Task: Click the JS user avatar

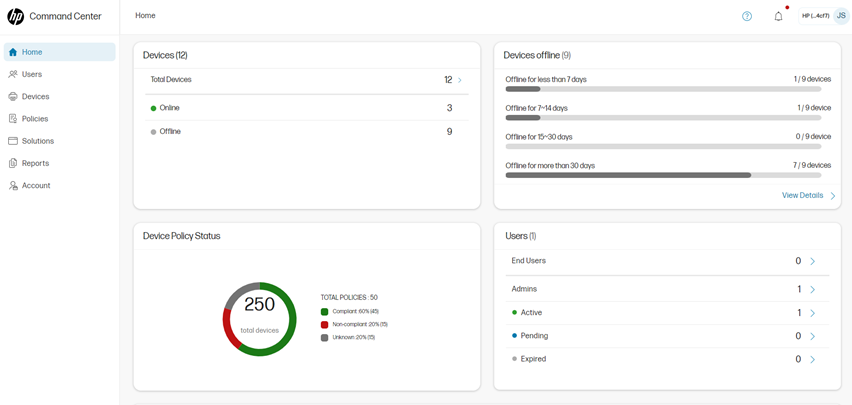Action: (x=840, y=16)
